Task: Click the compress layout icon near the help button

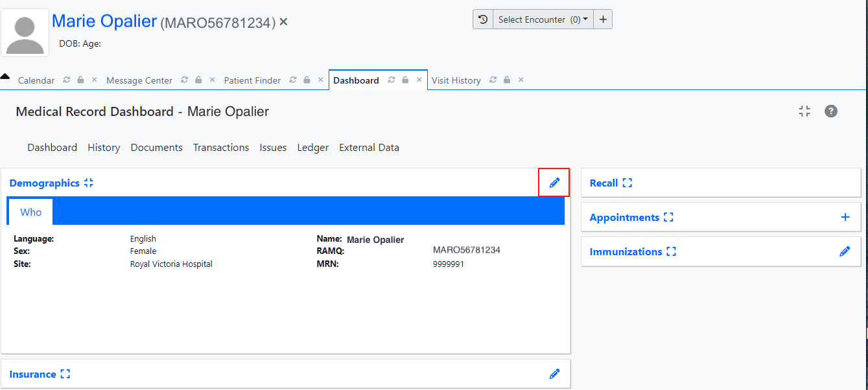Action: [804, 111]
